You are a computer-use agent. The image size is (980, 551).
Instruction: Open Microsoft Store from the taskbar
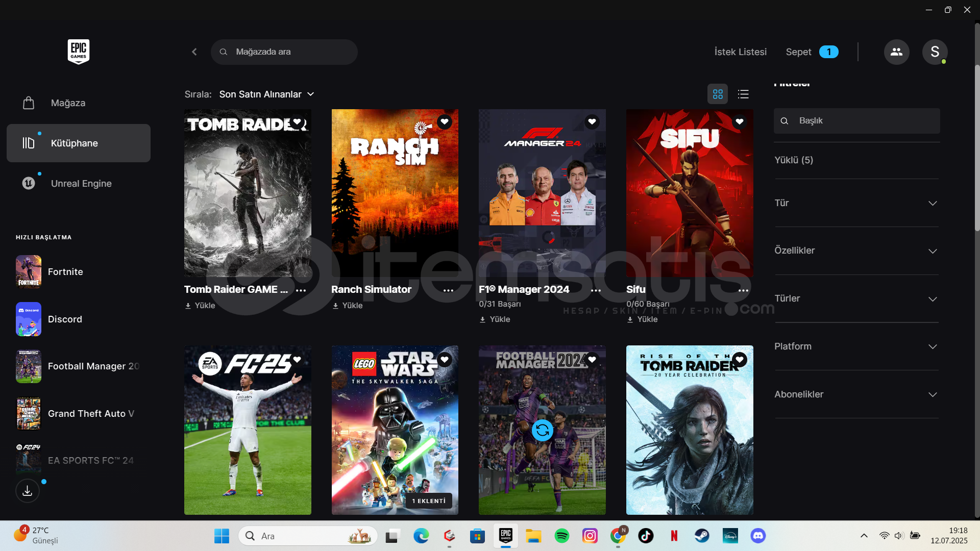[477, 536]
